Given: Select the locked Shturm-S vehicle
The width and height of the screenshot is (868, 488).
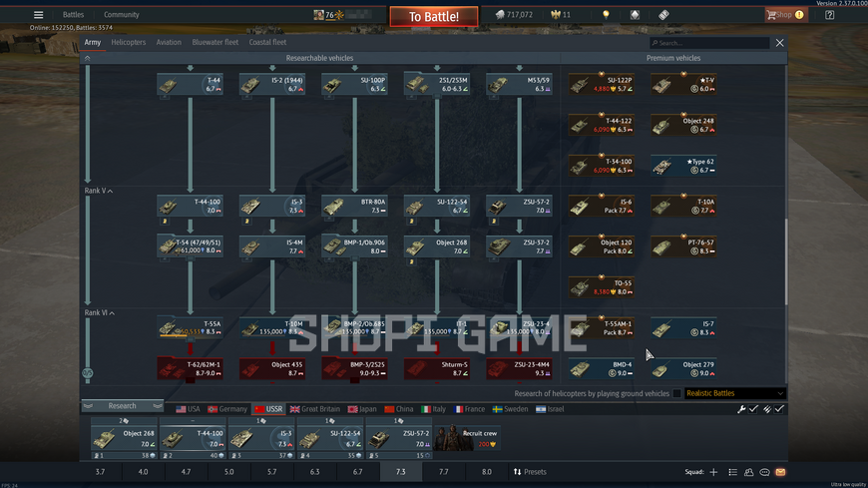Looking at the screenshot, I should point(437,368).
